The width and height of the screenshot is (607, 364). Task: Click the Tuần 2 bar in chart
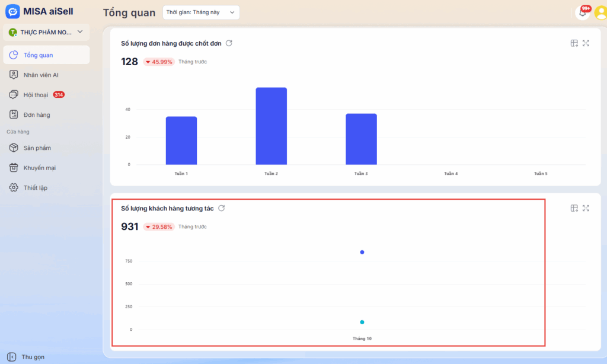271,126
